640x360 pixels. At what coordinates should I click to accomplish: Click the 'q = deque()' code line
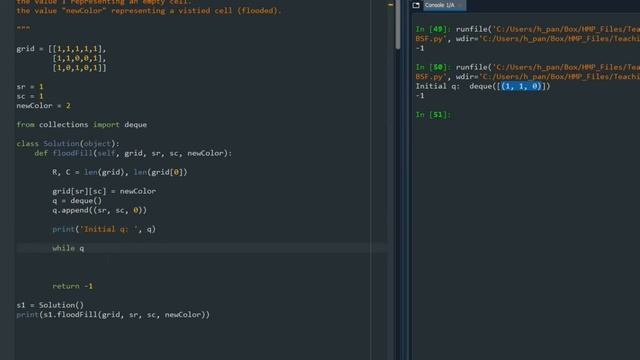[77, 201]
